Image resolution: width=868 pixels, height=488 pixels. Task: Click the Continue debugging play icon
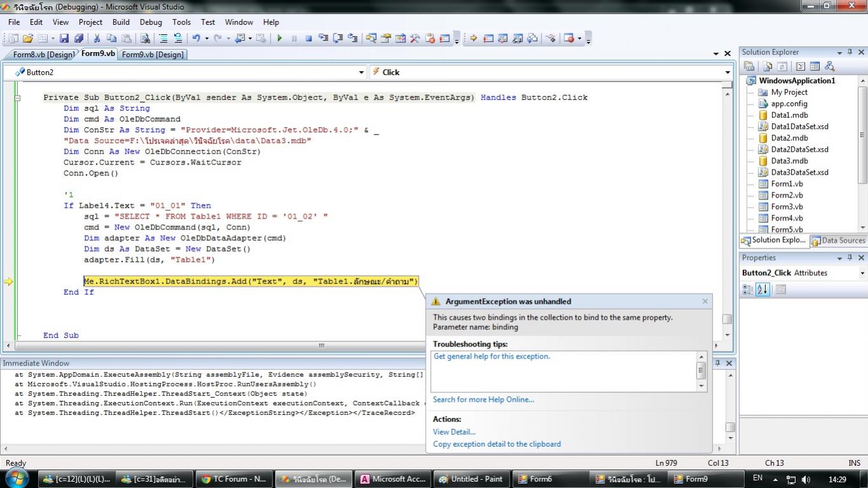[280, 38]
